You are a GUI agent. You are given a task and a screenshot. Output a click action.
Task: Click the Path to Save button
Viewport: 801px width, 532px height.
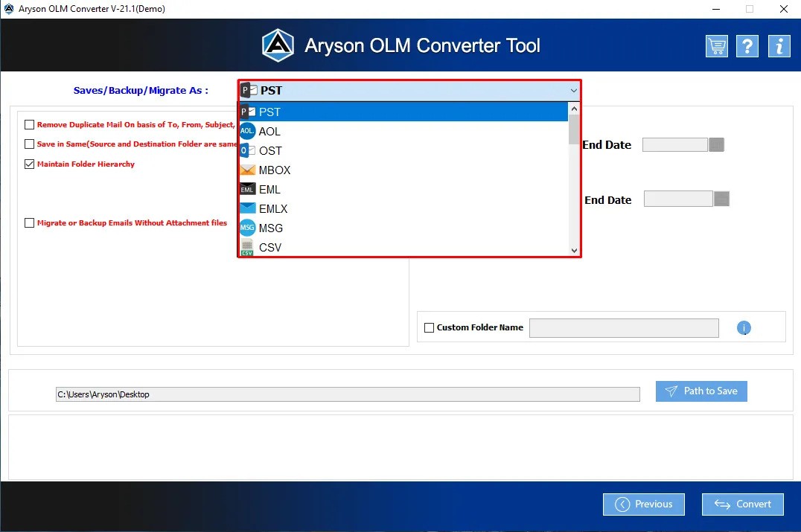701,391
